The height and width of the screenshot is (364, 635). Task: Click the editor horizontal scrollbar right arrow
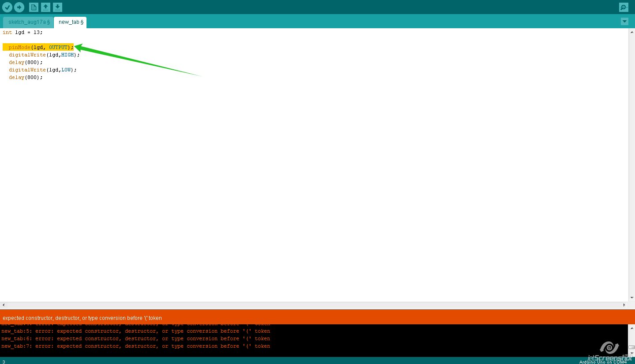(624, 305)
